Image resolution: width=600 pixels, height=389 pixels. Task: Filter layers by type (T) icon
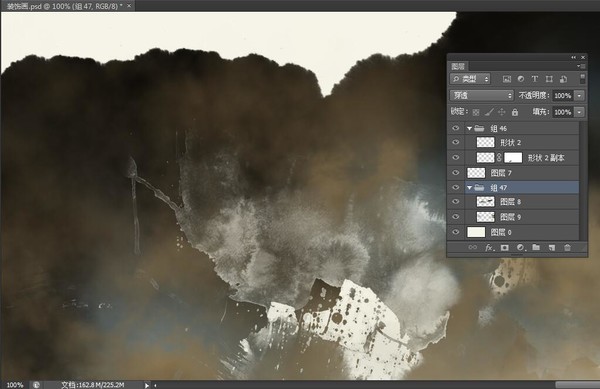click(535, 79)
